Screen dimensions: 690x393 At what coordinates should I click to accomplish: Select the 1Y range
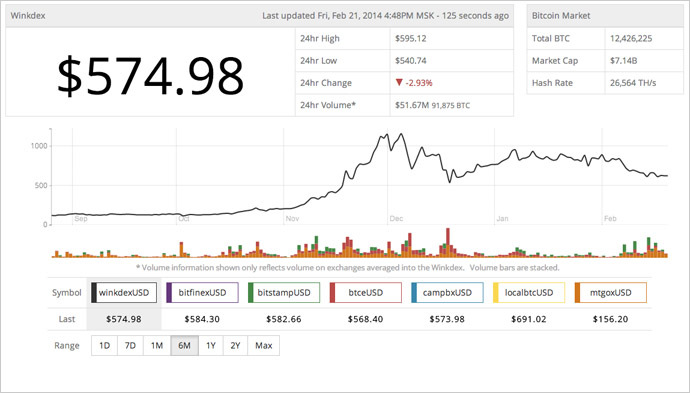coord(211,345)
